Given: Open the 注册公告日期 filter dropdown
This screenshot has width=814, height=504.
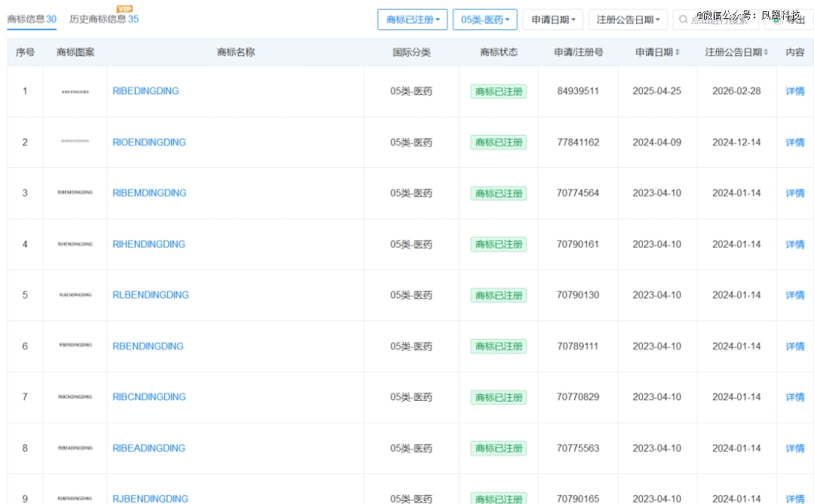Looking at the screenshot, I should (628, 20).
